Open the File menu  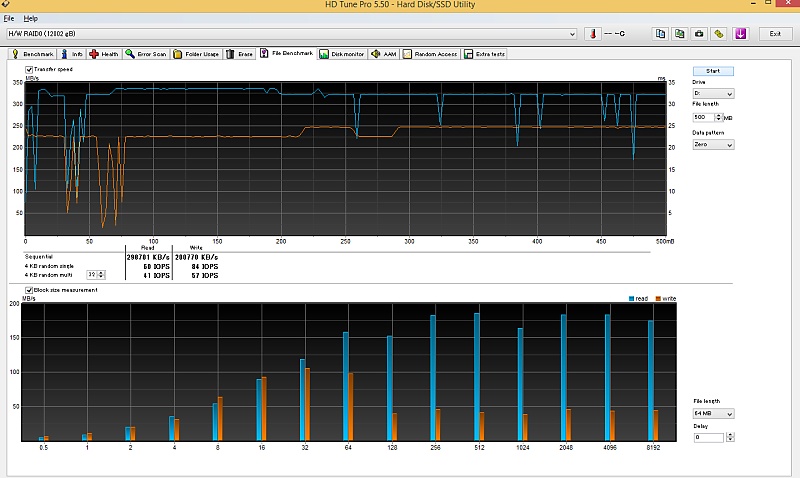(x=9, y=18)
